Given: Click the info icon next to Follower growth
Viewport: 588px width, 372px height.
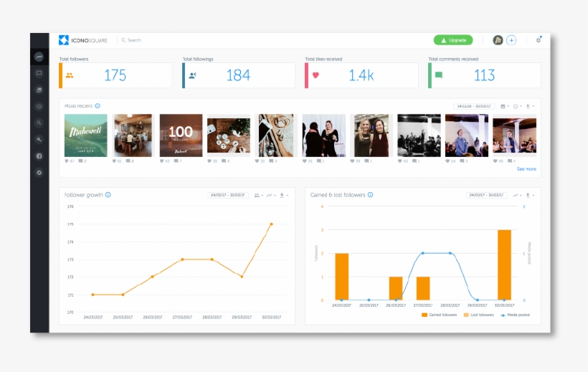Looking at the screenshot, I should [x=108, y=195].
